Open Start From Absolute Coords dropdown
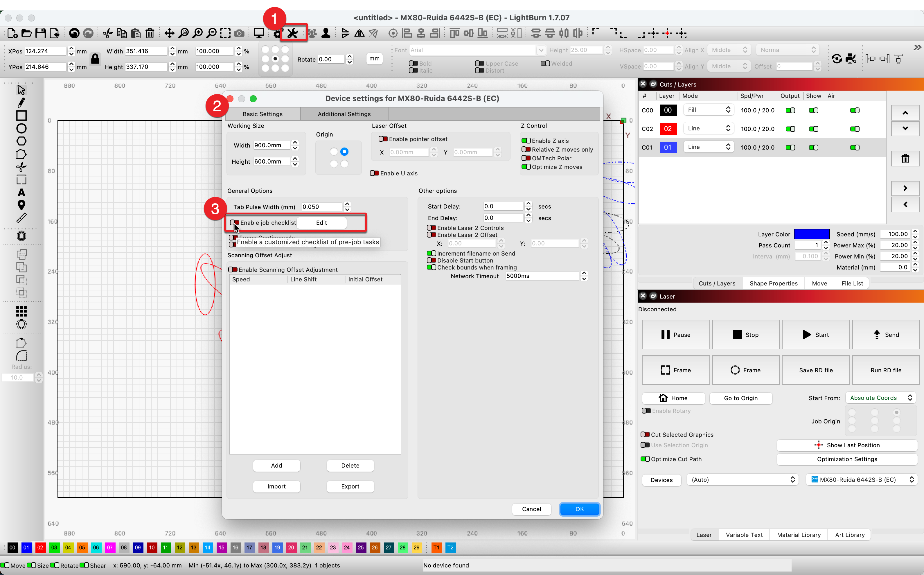Image resolution: width=924 pixels, height=575 pixels. click(880, 398)
